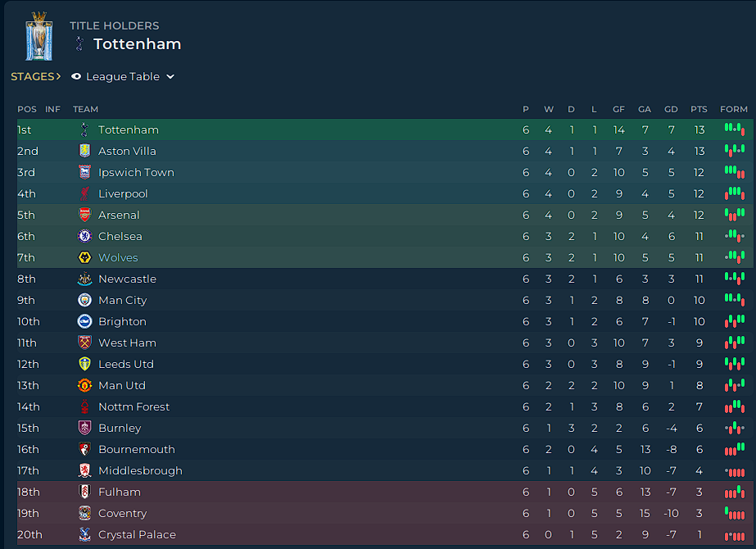Click the Leeds Utd club crest
This screenshot has width=756, height=549.
click(85, 365)
